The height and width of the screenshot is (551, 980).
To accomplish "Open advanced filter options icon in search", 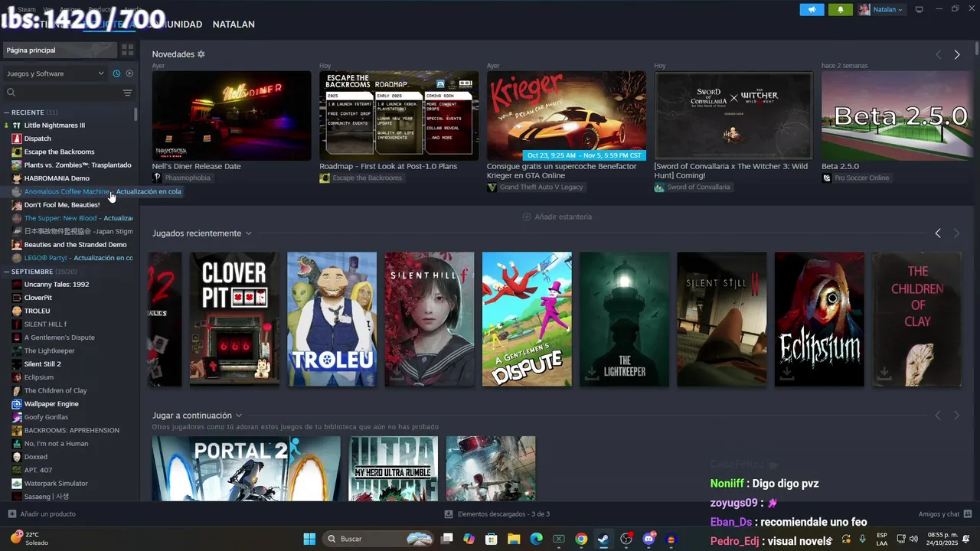I will [127, 93].
